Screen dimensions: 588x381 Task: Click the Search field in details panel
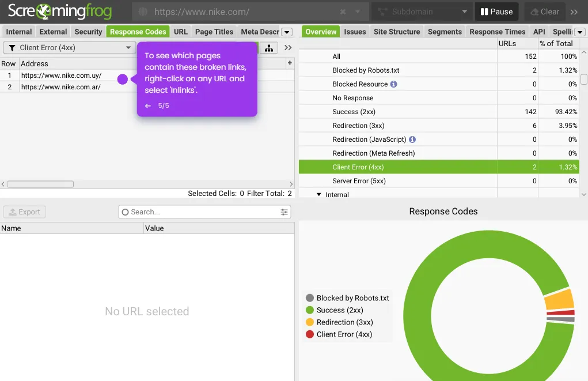click(x=204, y=212)
